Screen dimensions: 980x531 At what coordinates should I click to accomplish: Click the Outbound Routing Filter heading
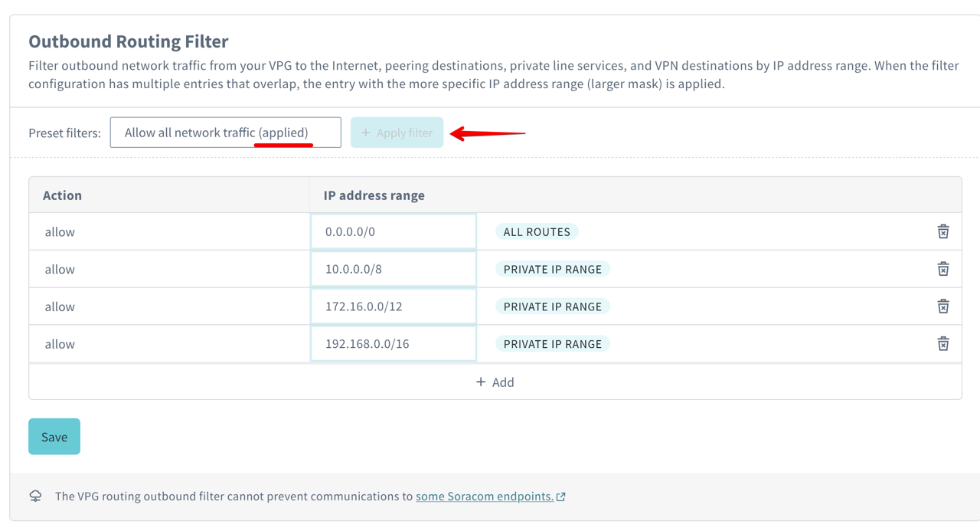tap(129, 41)
